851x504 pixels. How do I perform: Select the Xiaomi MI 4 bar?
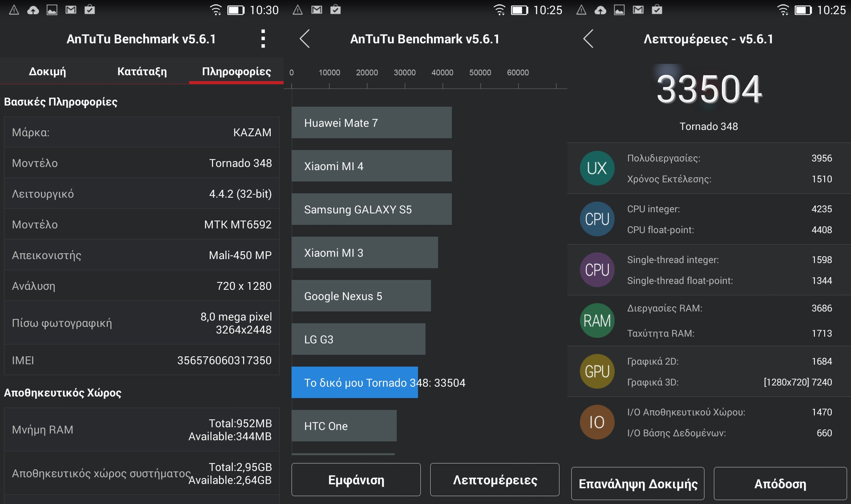point(372,166)
